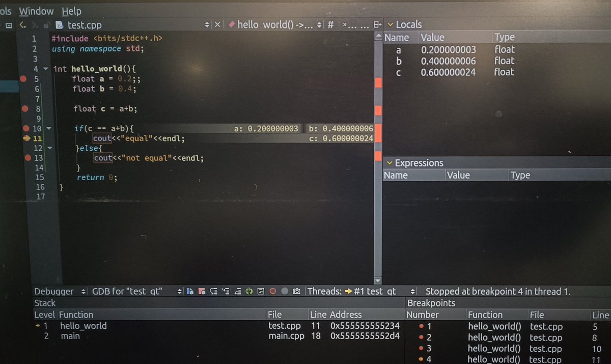
Task: Click the lock icon beside test.cpp
Action: (x=46, y=24)
